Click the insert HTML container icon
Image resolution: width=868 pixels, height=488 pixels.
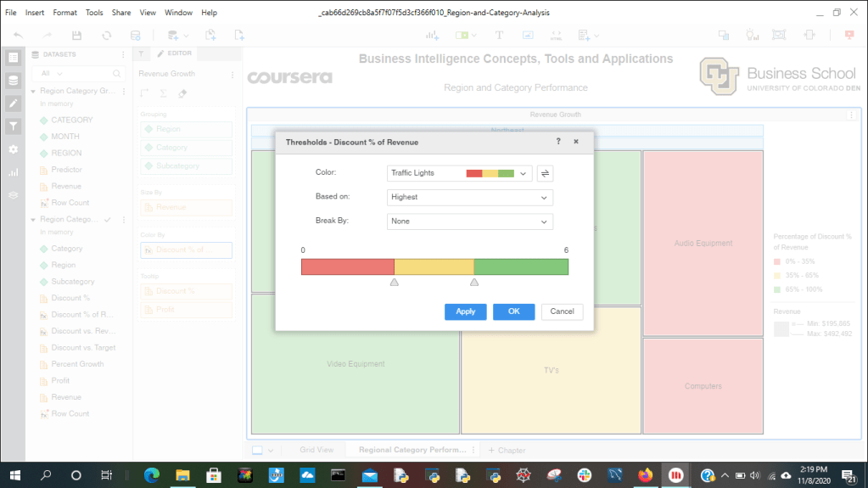[x=556, y=36]
